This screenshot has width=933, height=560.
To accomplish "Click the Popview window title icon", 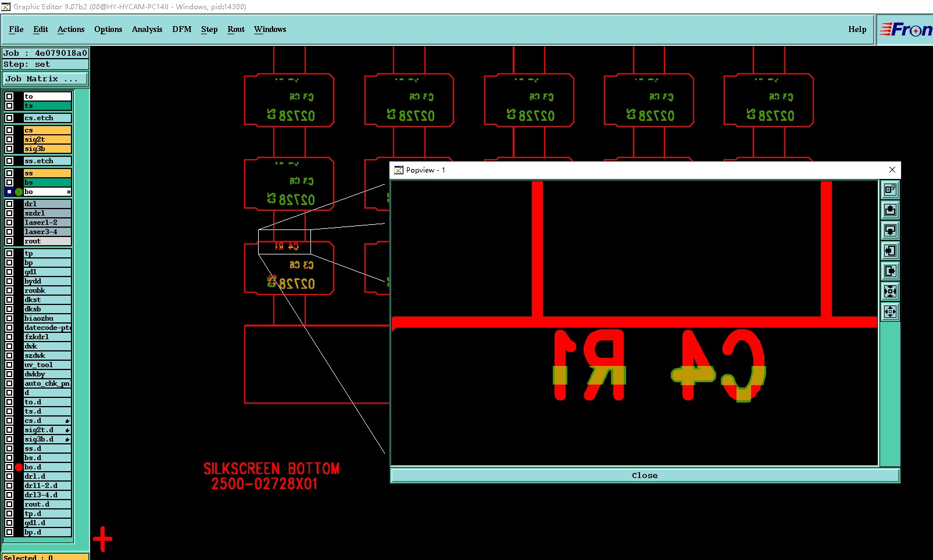I will click(399, 170).
